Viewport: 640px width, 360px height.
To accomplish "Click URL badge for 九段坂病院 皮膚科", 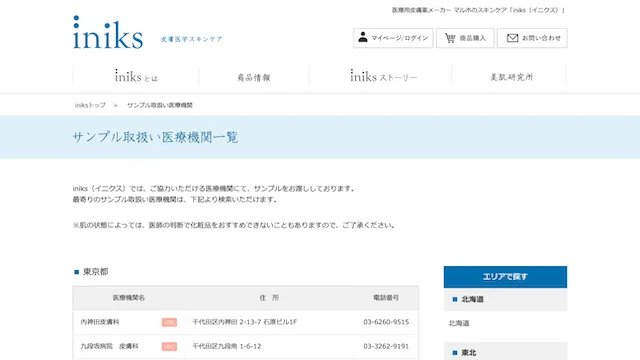I will coord(169,347).
